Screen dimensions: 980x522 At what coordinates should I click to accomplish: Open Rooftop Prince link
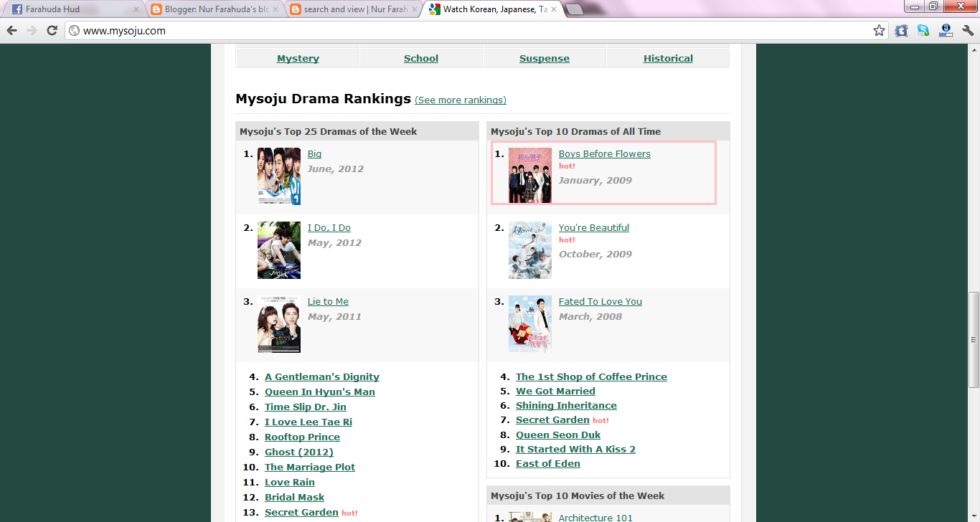coord(302,437)
